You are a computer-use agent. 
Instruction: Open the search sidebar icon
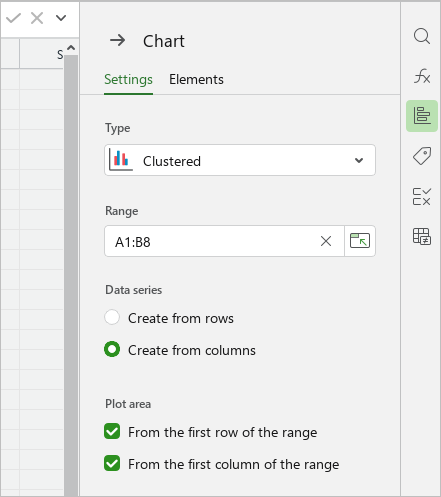[x=422, y=36]
